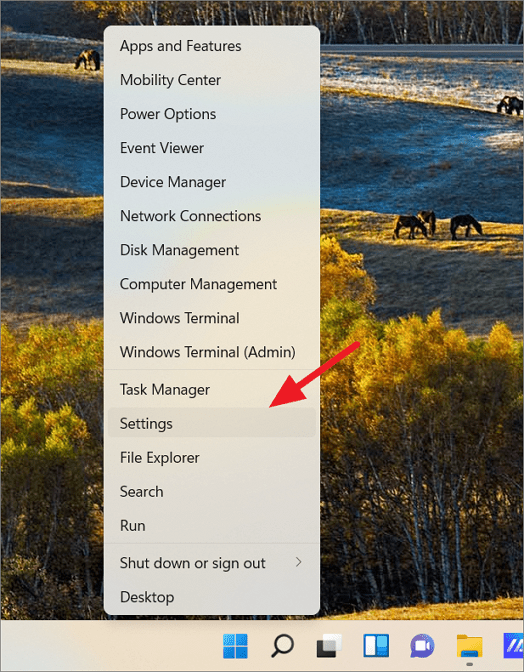This screenshot has width=524, height=672.
Task: Click the Windows Start button in taskbar
Action: coord(235,646)
